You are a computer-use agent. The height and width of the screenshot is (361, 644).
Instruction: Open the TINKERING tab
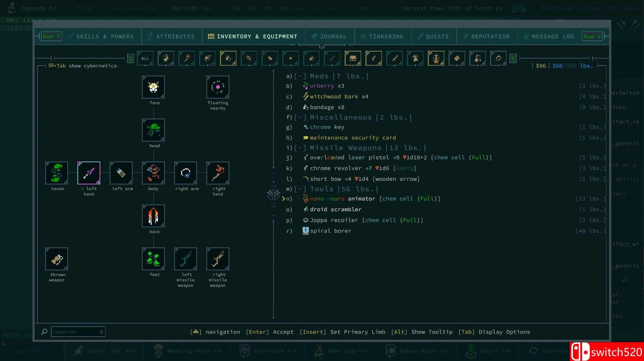(386, 36)
